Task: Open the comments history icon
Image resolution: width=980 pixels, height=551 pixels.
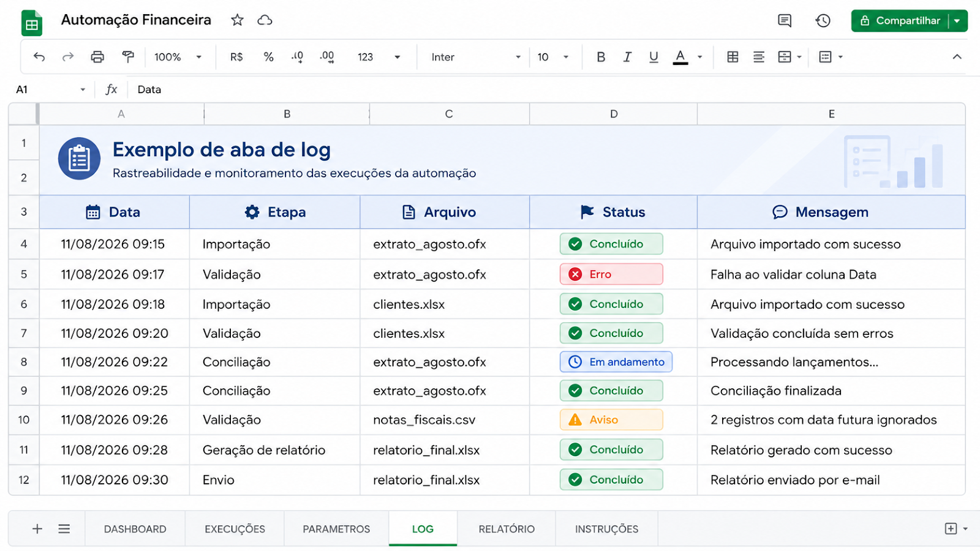Action: 785,21
